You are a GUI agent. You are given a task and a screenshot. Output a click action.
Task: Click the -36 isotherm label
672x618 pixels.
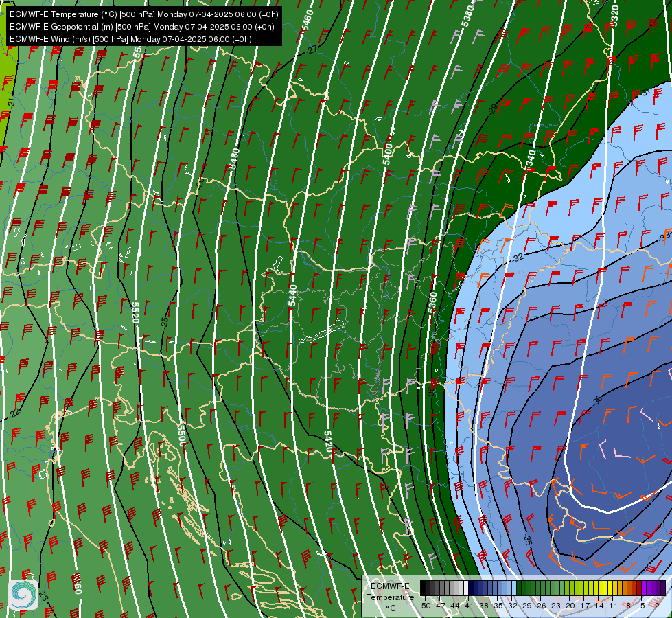coord(597,400)
